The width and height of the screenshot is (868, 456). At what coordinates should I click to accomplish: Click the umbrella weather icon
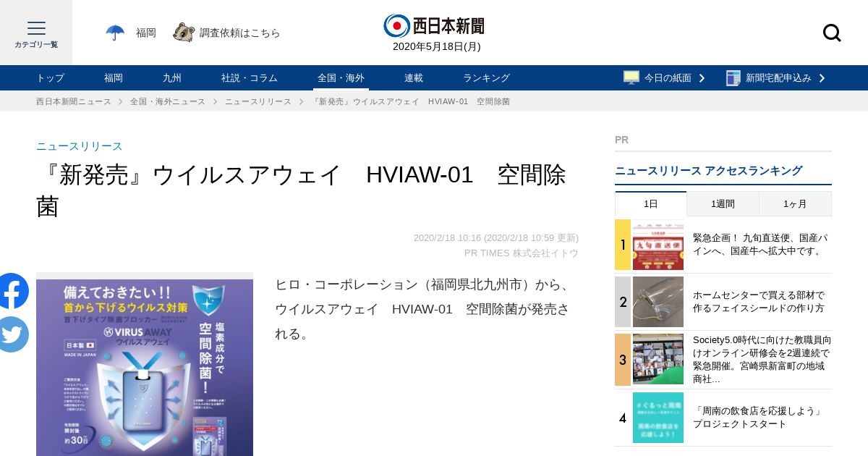(x=115, y=33)
